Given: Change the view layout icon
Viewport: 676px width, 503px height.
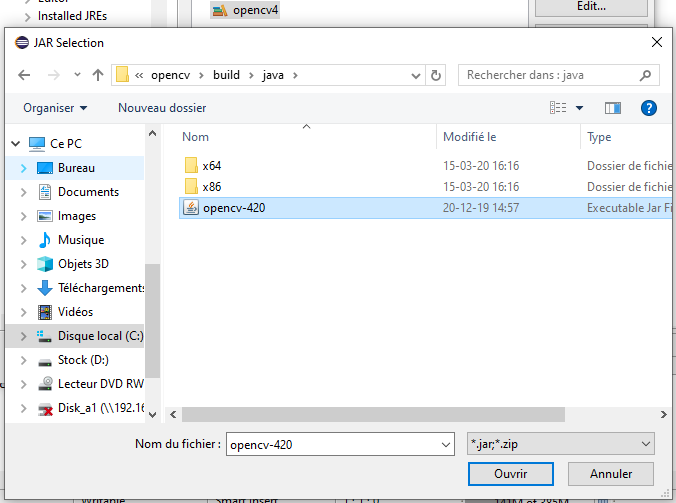Looking at the screenshot, I should (x=558, y=108).
